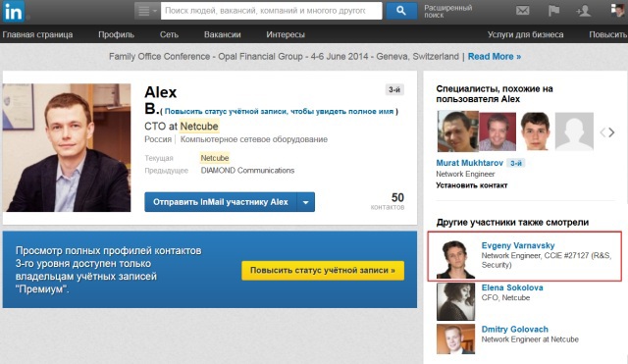The width and height of the screenshot is (628, 364).
Task: Open the Профиль menu
Action: pos(116,35)
